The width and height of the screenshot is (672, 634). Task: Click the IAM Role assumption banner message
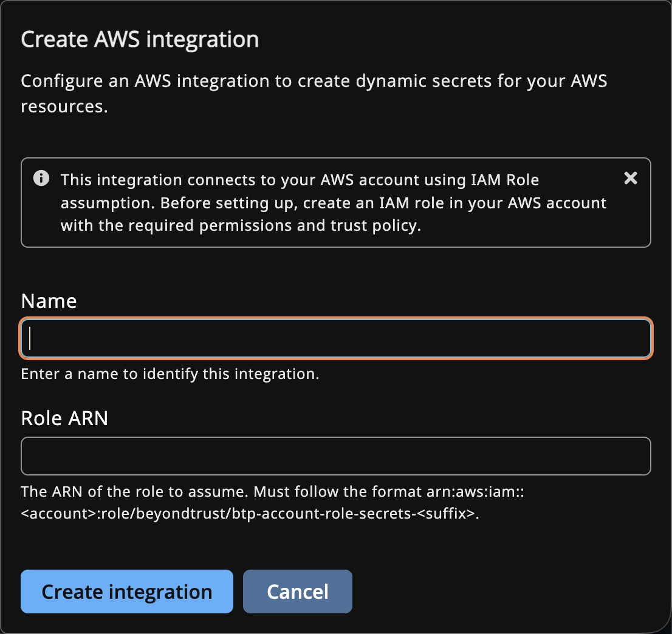[x=334, y=203]
